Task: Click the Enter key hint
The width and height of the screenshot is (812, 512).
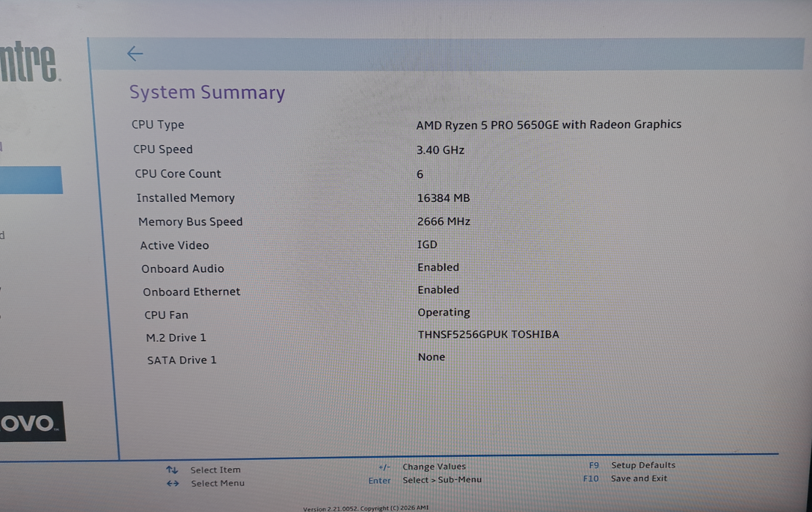Action: (x=379, y=481)
